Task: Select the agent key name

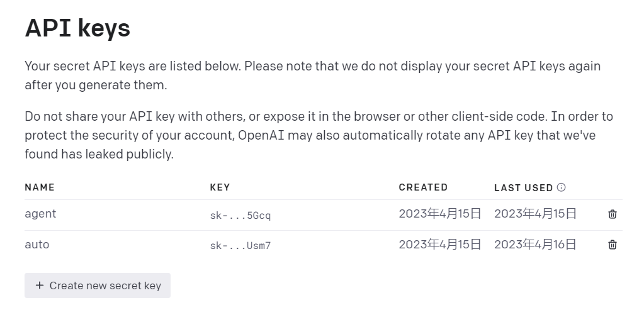Action: tap(40, 214)
